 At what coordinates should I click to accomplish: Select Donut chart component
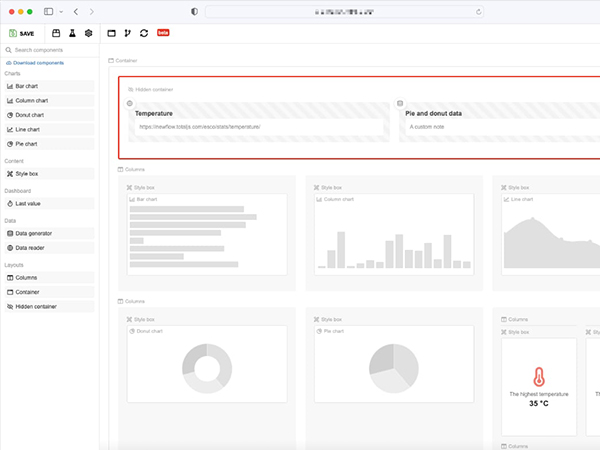click(49, 115)
